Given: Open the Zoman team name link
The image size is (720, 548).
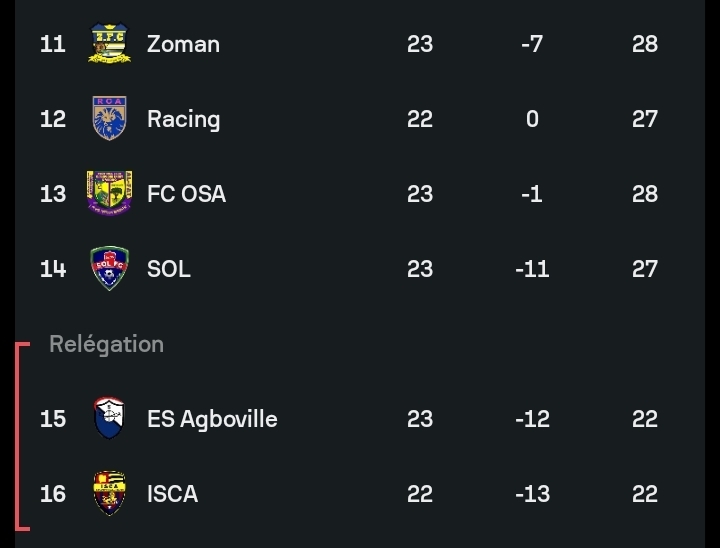Looking at the screenshot, I should (183, 44).
